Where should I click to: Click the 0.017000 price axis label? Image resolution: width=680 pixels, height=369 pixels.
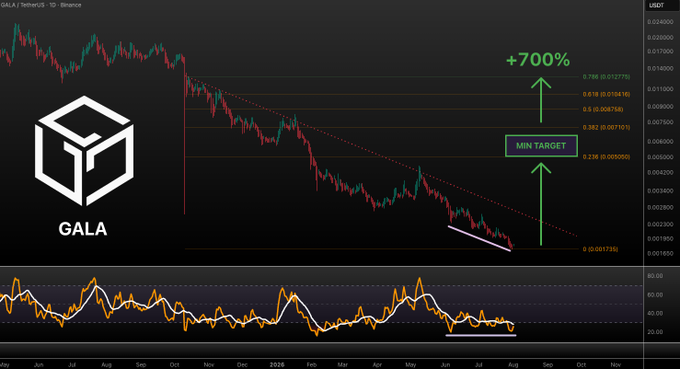(x=660, y=51)
